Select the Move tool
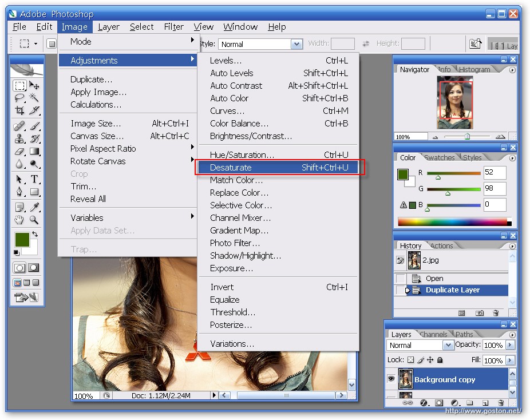 (34, 85)
